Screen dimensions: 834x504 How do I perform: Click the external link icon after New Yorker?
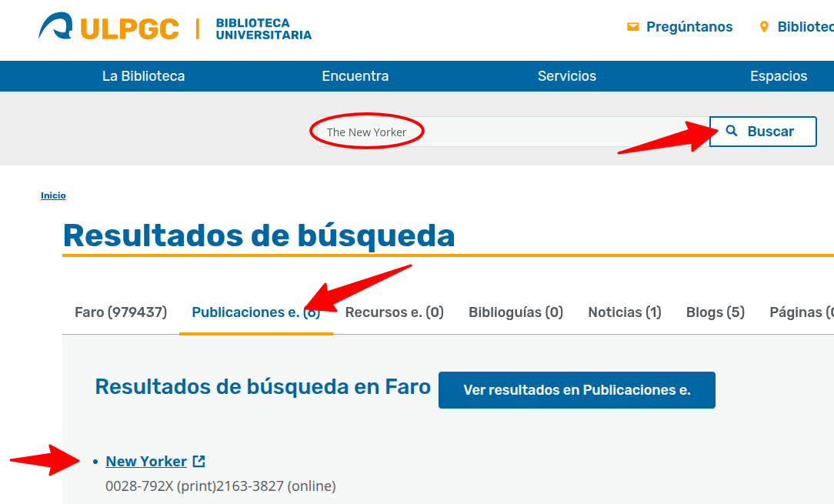click(199, 461)
